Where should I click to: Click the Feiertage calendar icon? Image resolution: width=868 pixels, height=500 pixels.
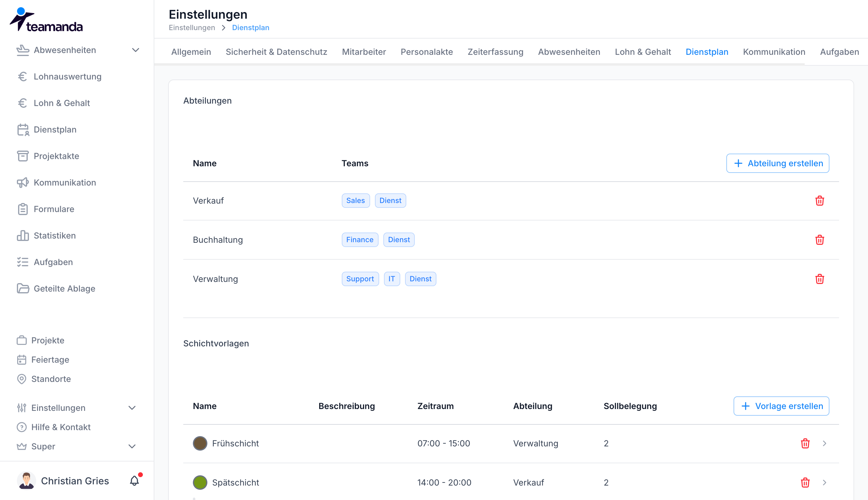coord(22,360)
